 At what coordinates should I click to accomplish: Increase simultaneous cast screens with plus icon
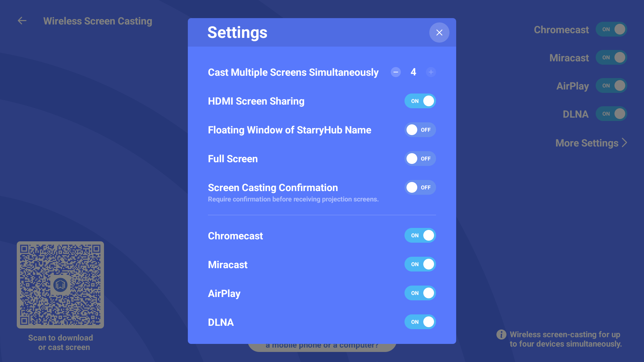point(431,72)
